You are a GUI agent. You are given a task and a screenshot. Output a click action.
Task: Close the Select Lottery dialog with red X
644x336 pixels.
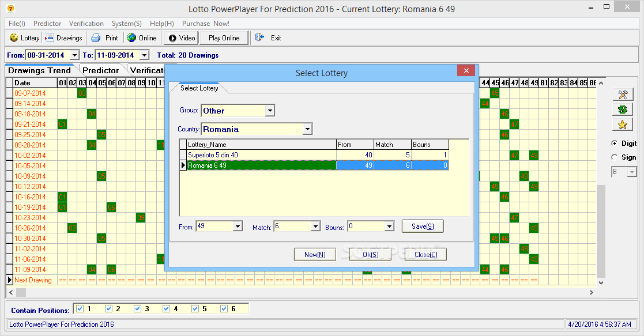pos(466,71)
